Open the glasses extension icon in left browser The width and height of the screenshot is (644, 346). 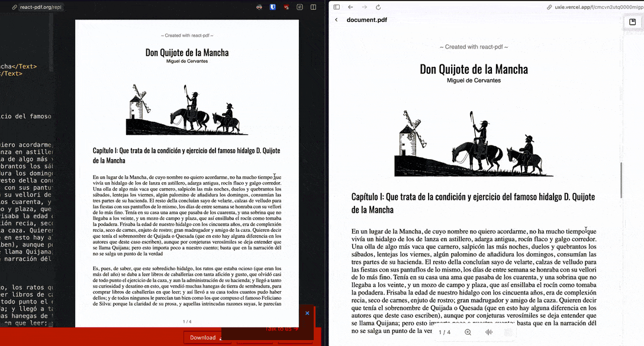point(259,7)
